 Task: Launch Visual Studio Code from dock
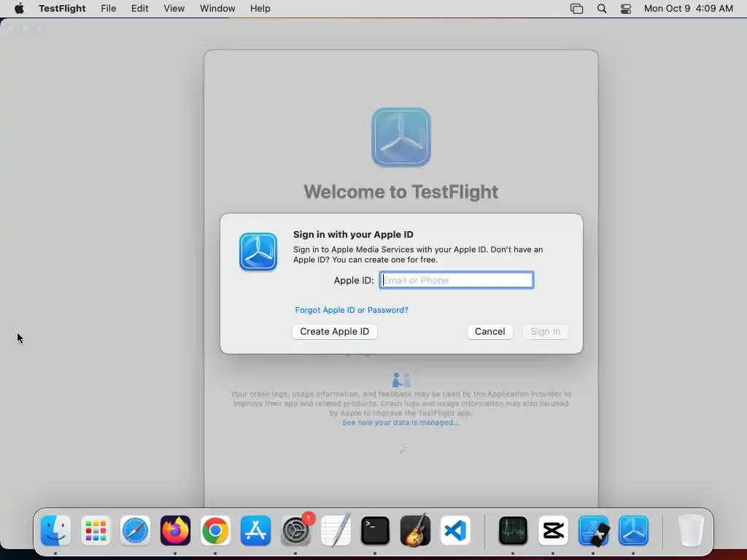point(455,531)
